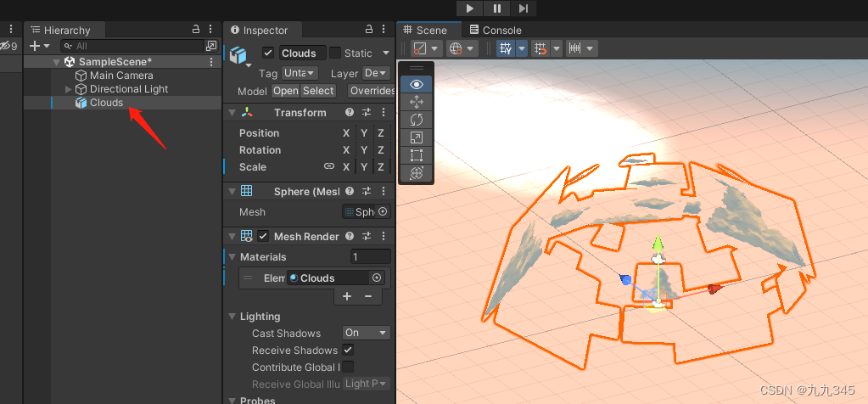
Task: Open the Cast Shadows dropdown
Action: tap(367, 333)
